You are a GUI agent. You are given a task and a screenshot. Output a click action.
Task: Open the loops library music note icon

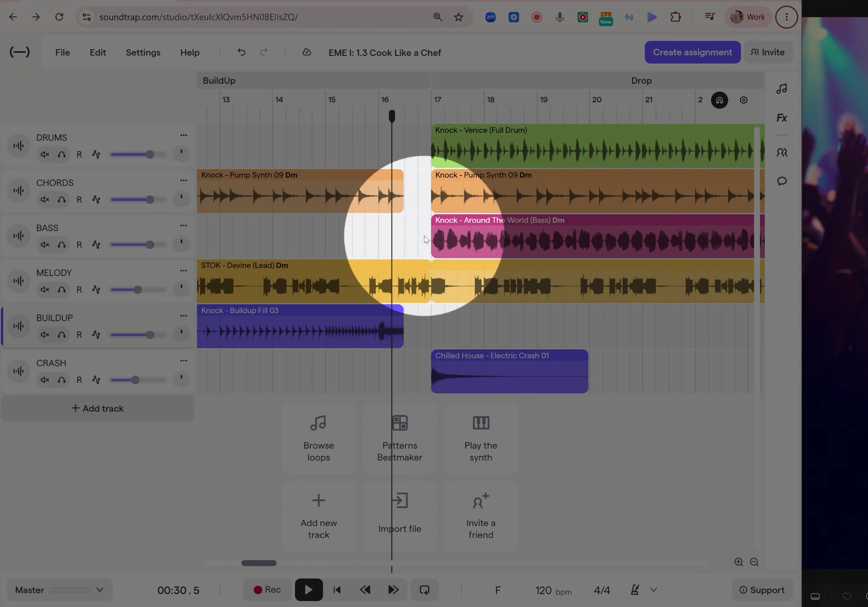781,89
